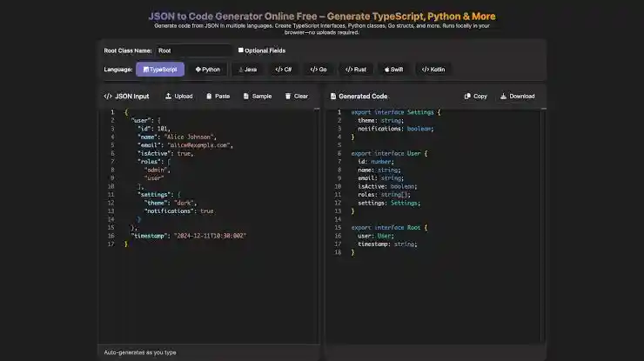Viewport: 644px width, 361px height.
Task: Click the "settings: Settings;" generated line
Action: 389,203
